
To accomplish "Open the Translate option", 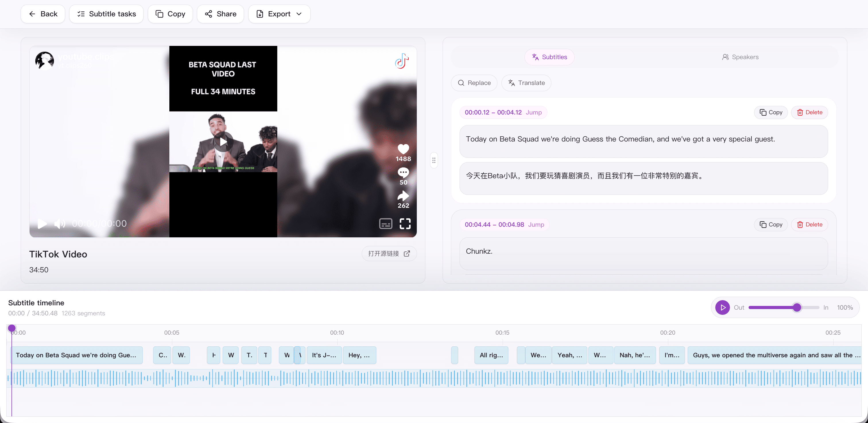I will coord(526,83).
